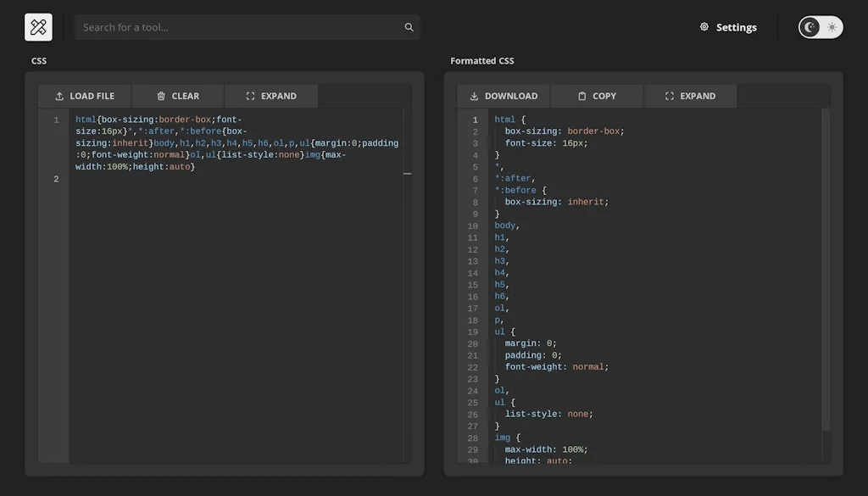Image resolution: width=868 pixels, height=496 pixels.
Task: Expand the CSS input editor
Action: [x=271, y=96]
